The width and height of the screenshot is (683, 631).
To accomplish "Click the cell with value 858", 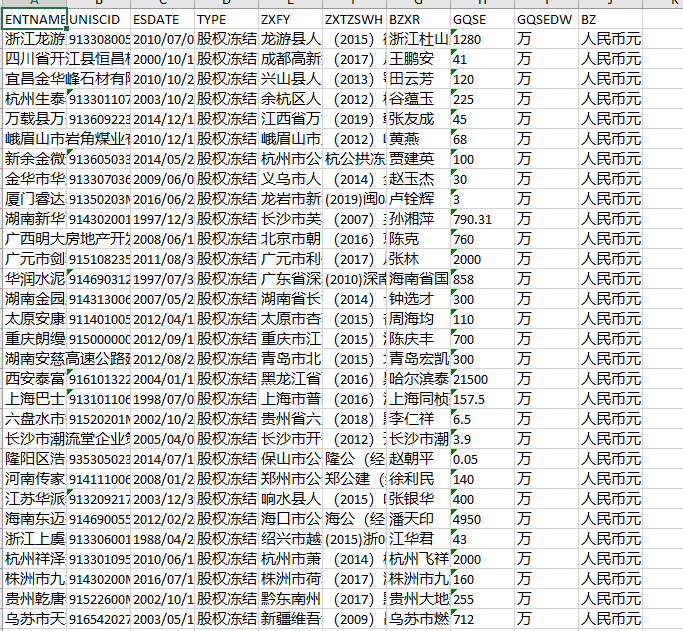I will pos(483,279).
